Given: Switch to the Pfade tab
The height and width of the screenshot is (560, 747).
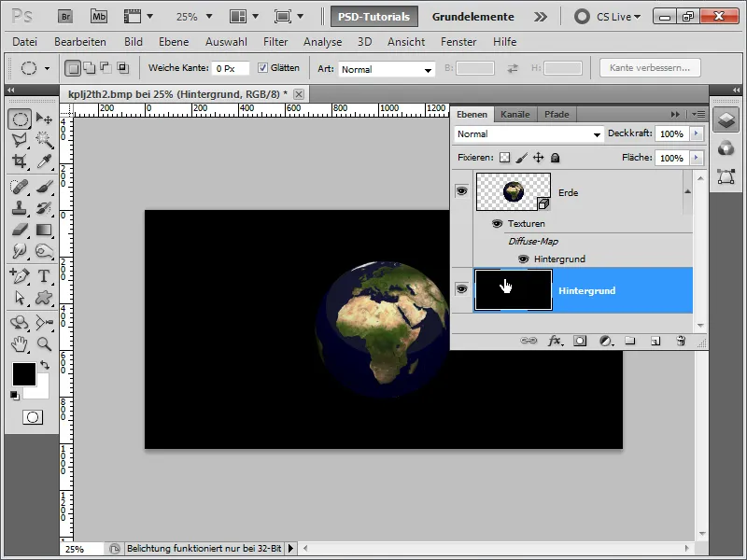Looking at the screenshot, I should 557,114.
